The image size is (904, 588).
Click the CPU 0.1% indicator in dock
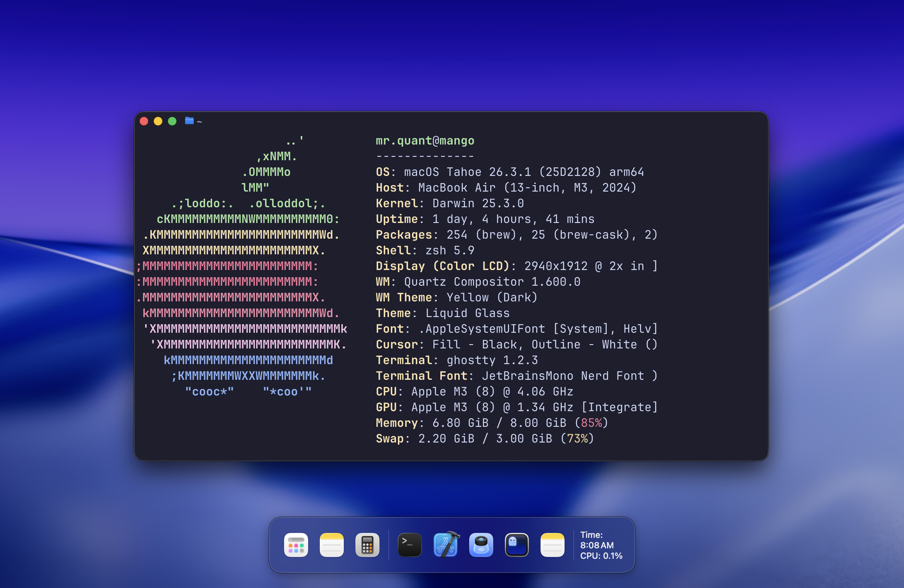pyautogui.click(x=601, y=556)
